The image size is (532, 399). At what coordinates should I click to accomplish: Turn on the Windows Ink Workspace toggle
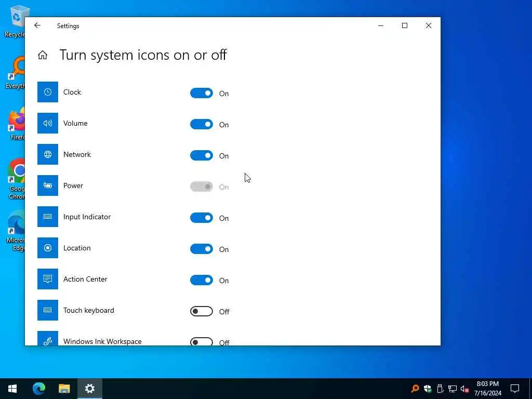[202, 342]
